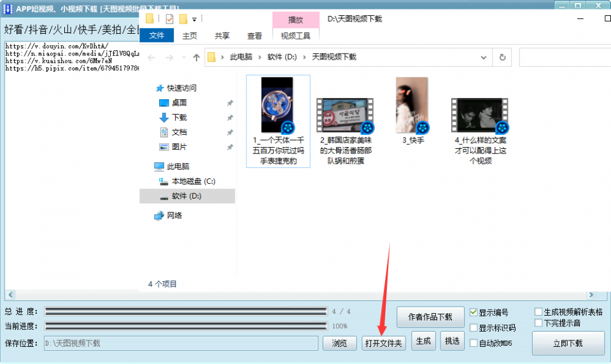Switch to the 共享 ribbon tab
Screen dimensions: 611x364
222,36
